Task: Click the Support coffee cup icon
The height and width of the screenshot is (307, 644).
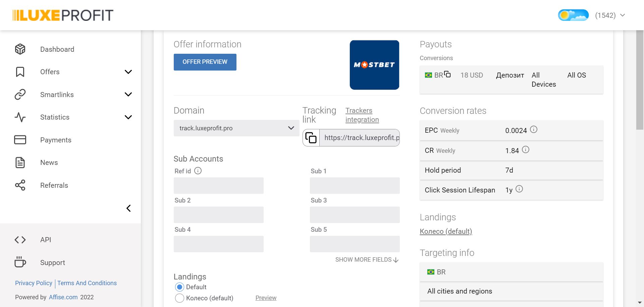Action: tap(20, 262)
